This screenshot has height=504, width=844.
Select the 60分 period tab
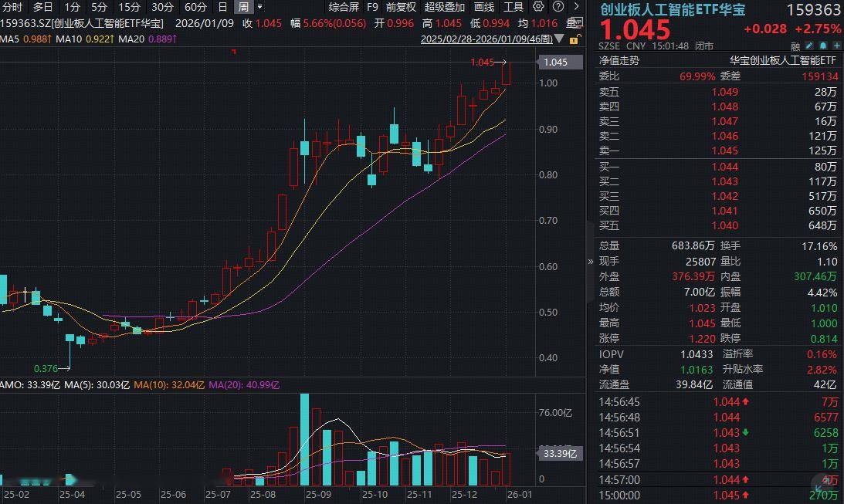click(195, 7)
